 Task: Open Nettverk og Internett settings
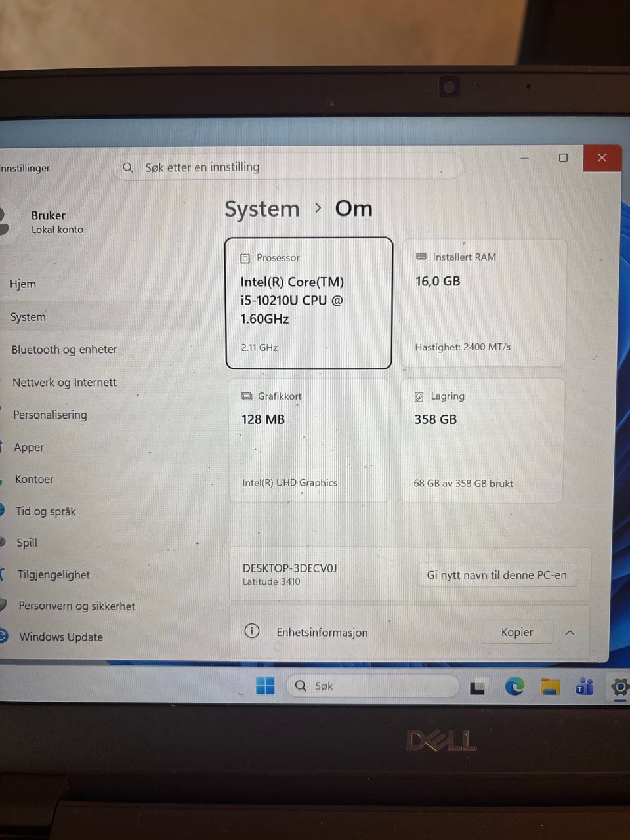coord(64,382)
